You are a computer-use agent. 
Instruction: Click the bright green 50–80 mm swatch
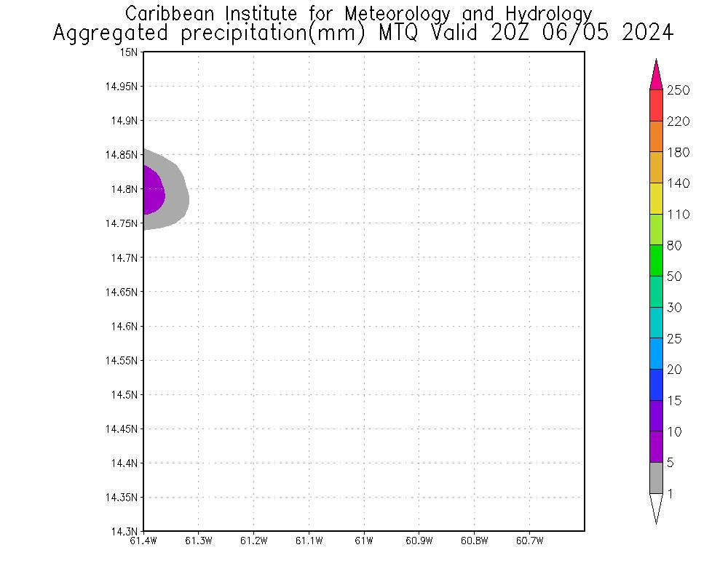[656, 260]
